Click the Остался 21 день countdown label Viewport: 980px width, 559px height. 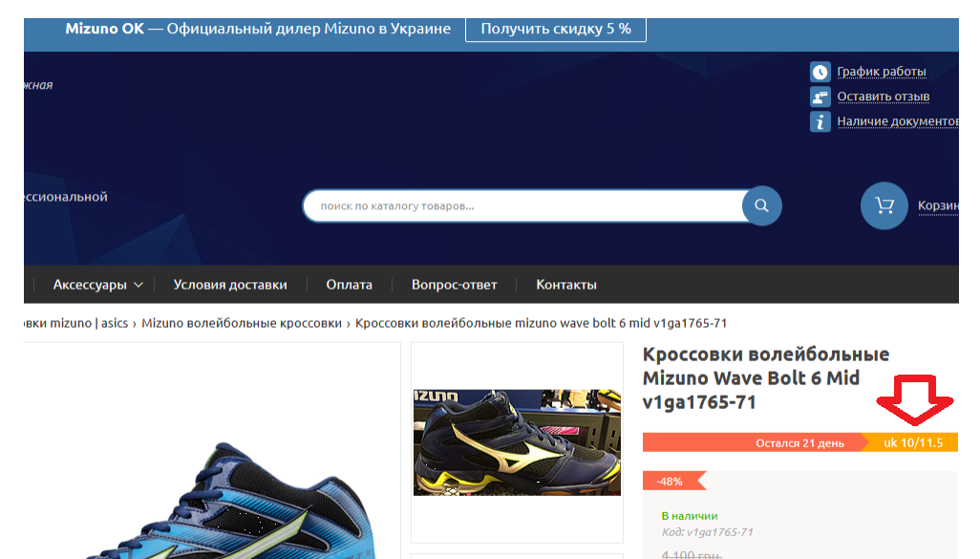click(x=799, y=443)
